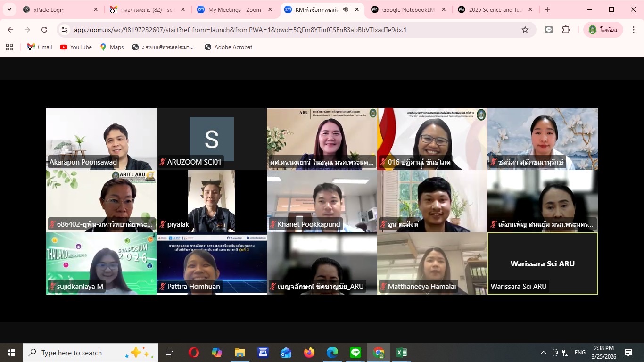The image size is (644, 362).
Task: Mute the audio on KM Zoom tab
Action: (346, 9)
